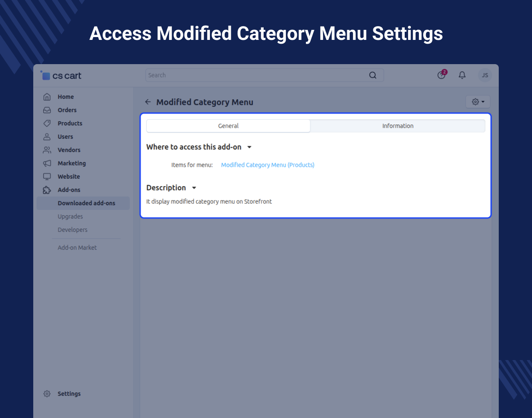532x418 pixels.
Task: Open Modified Category Menu (Products) link
Action: (x=268, y=165)
